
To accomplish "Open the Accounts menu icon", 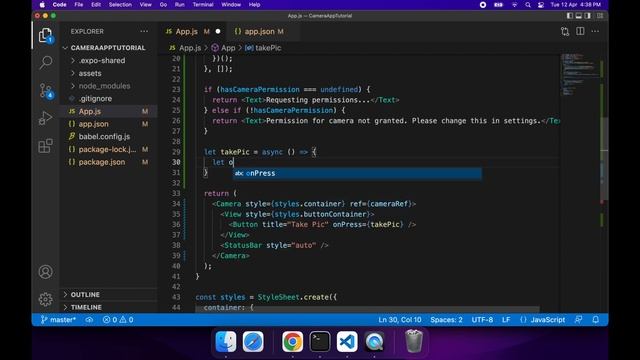I will (x=45, y=272).
